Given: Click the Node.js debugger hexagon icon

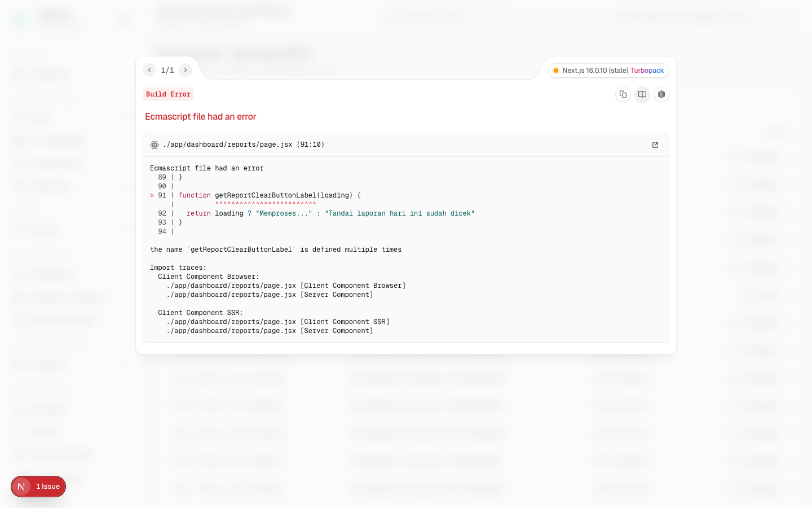Looking at the screenshot, I should pyautogui.click(x=661, y=94).
